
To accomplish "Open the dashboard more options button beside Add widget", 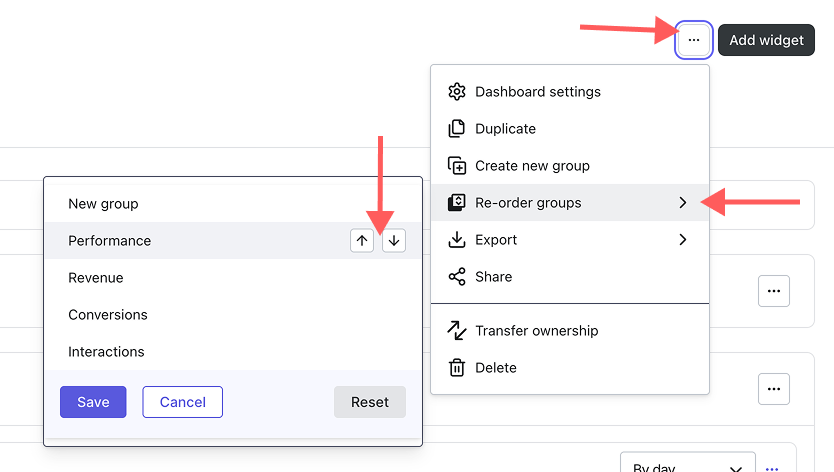I will tap(694, 40).
